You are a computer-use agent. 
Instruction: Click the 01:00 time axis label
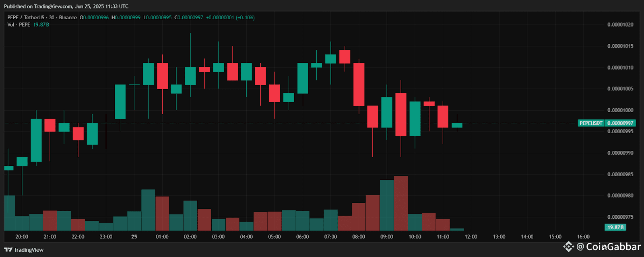pos(162,236)
